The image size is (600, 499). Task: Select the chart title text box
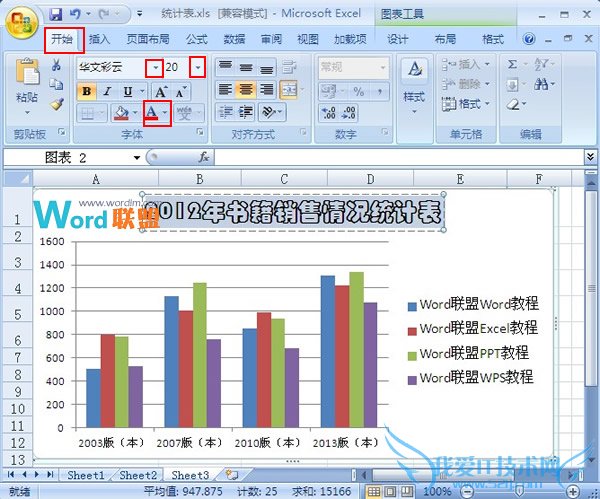point(293,212)
